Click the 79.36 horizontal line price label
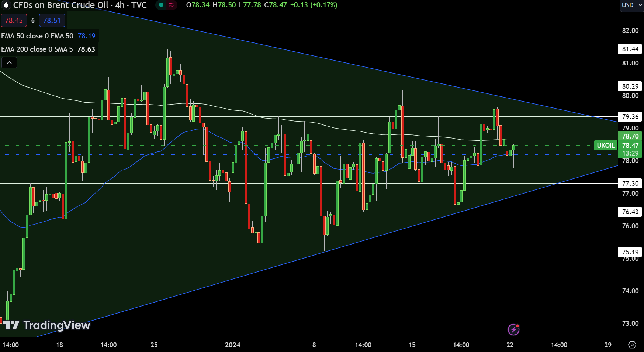Viewport: 644px width, 352px height. [630, 117]
